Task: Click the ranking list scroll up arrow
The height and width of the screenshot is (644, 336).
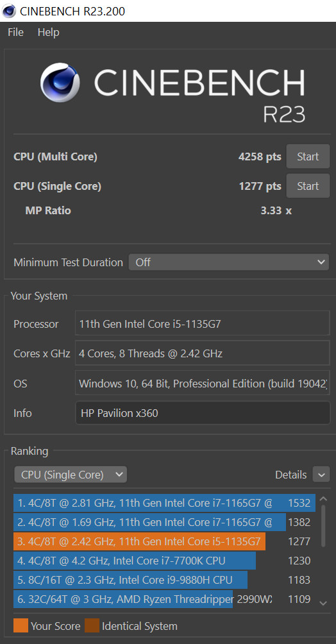Action: [323, 499]
